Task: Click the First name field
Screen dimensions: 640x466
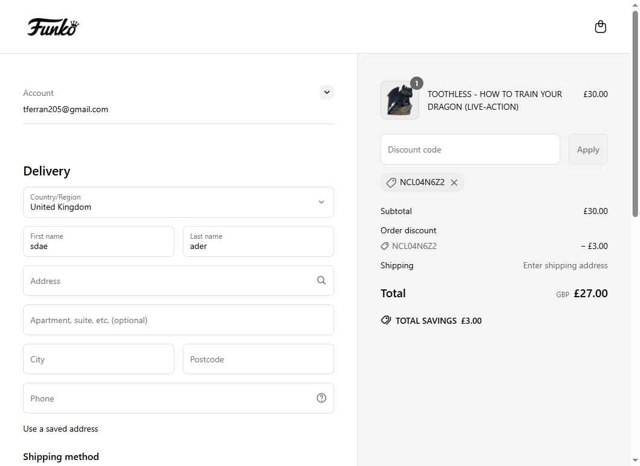Action: (x=98, y=241)
